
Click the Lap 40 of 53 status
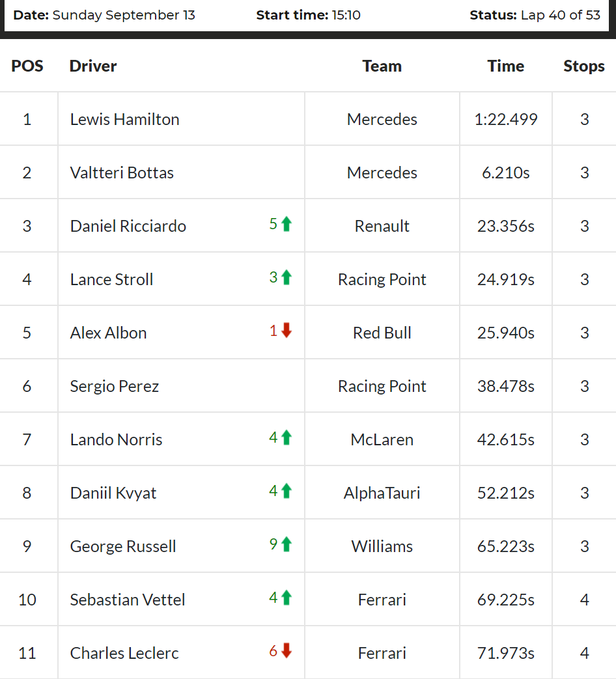pyautogui.click(x=561, y=15)
